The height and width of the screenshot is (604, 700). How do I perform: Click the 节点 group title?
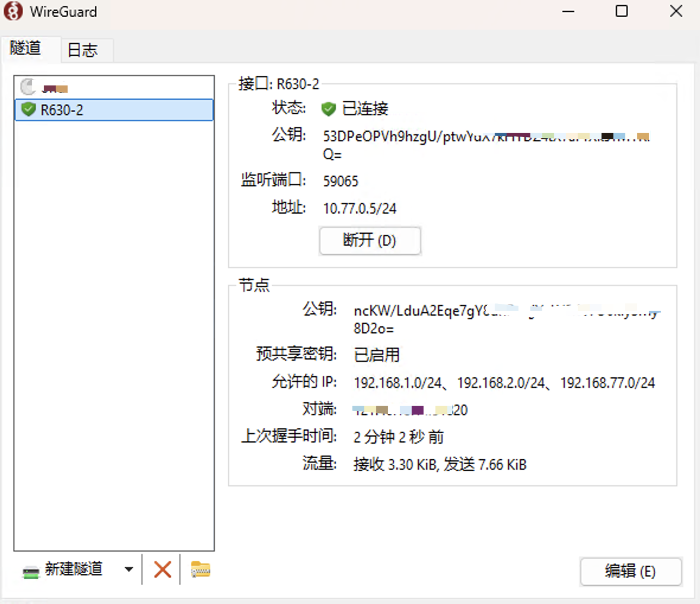[x=254, y=285]
